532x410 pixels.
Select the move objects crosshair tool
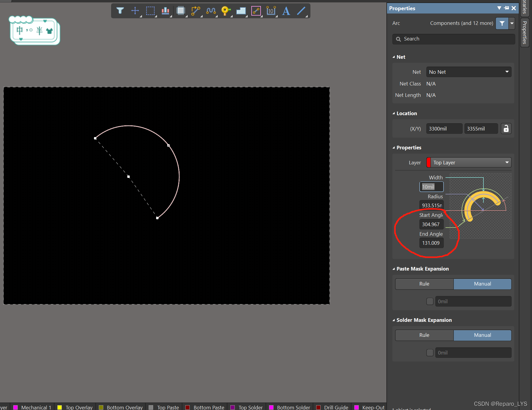[135, 11]
